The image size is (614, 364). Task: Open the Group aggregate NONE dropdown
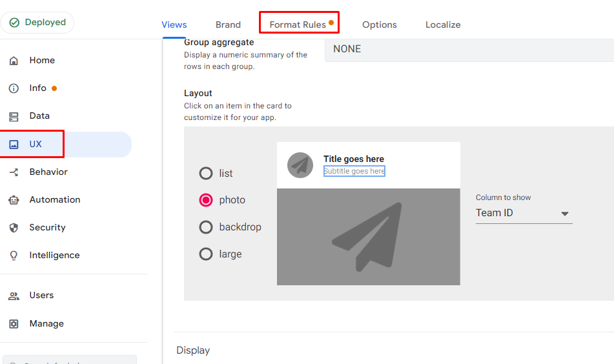pos(469,49)
